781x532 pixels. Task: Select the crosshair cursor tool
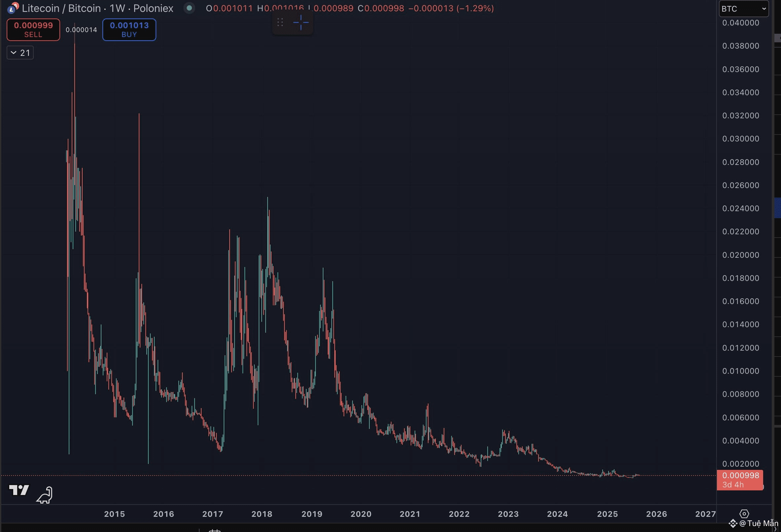(301, 22)
